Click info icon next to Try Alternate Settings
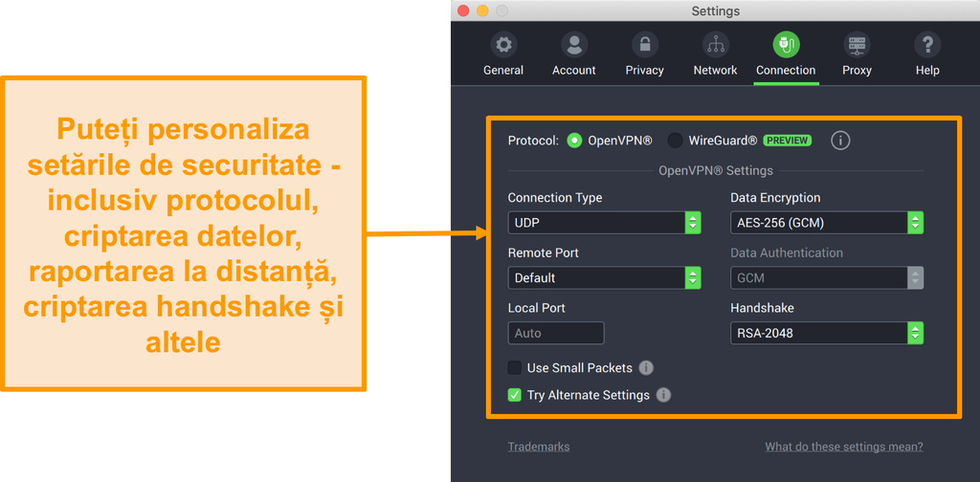Image resolution: width=980 pixels, height=482 pixels. pyautogui.click(x=664, y=395)
